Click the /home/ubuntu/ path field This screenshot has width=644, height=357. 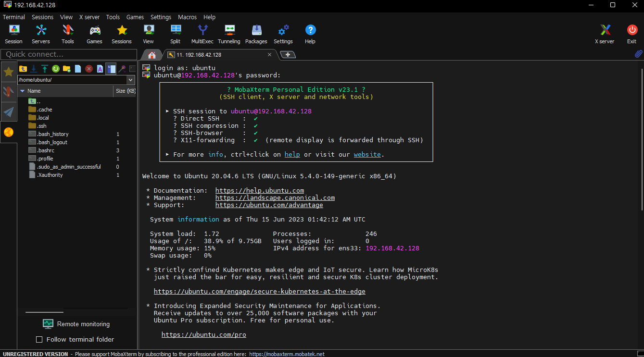pyautogui.click(x=72, y=80)
